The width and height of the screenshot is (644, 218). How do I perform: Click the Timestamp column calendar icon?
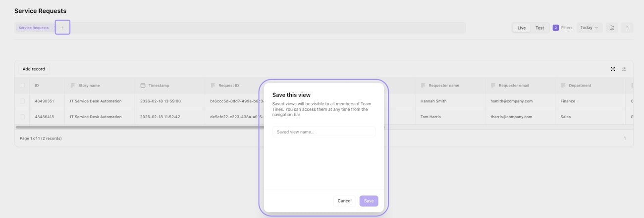tap(143, 86)
